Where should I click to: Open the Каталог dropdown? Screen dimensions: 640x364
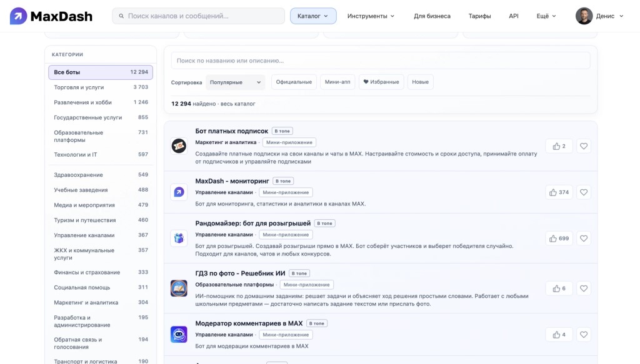click(313, 16)
